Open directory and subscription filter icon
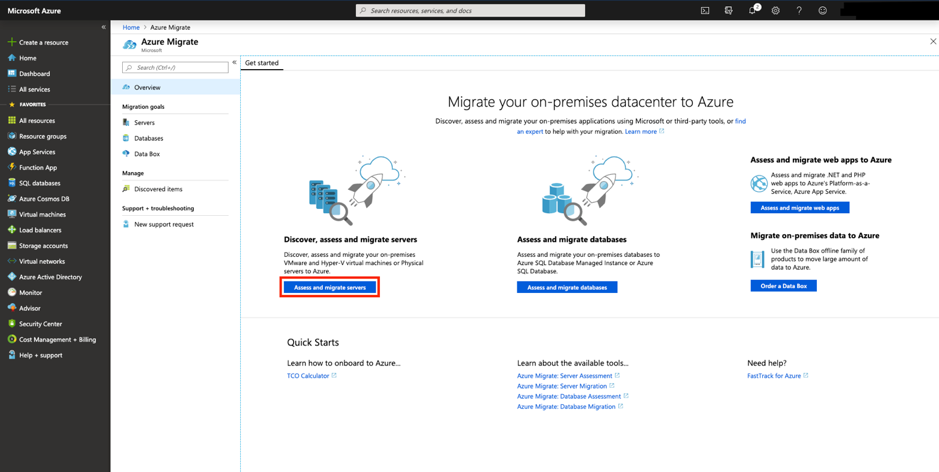Screen dimensions: 939x472 point(728,10)
